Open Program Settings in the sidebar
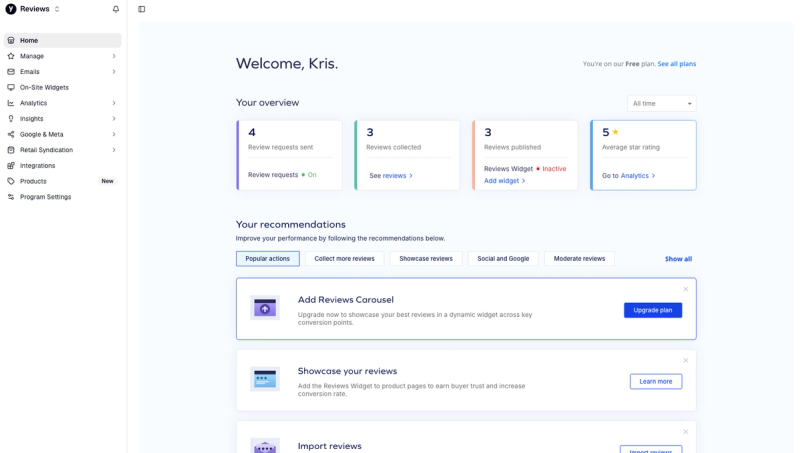The height and width of the screenshot is (453, 800). (x=62, y=197)
